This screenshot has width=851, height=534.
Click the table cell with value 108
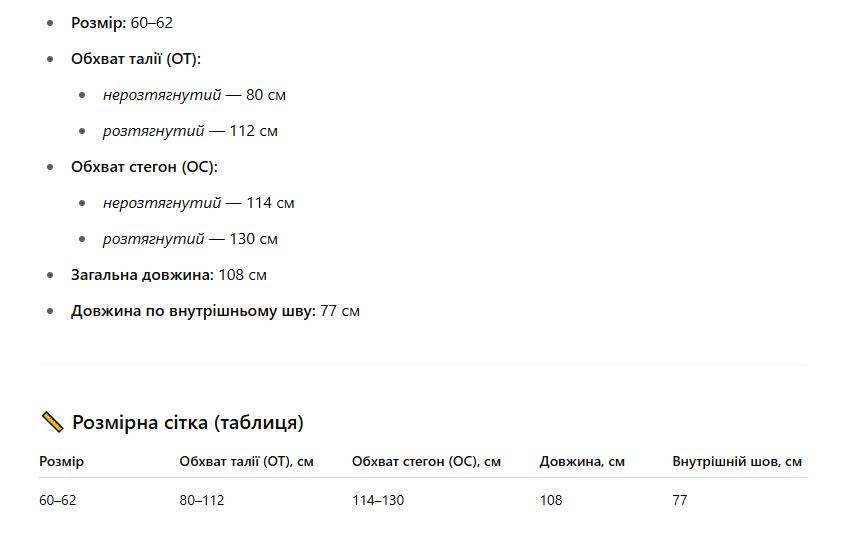551,500
